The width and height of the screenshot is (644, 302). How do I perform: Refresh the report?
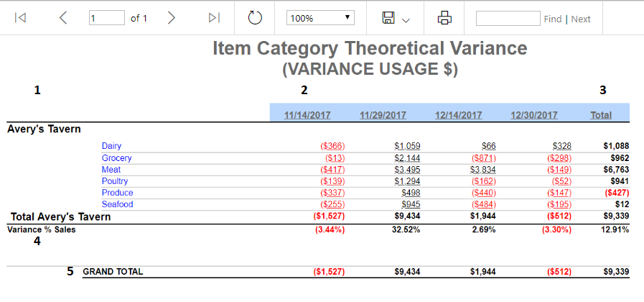255,18
